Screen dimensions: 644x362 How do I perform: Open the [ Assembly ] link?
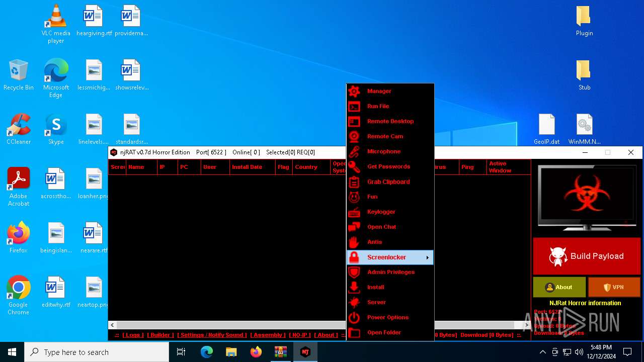tap(268, 335)
